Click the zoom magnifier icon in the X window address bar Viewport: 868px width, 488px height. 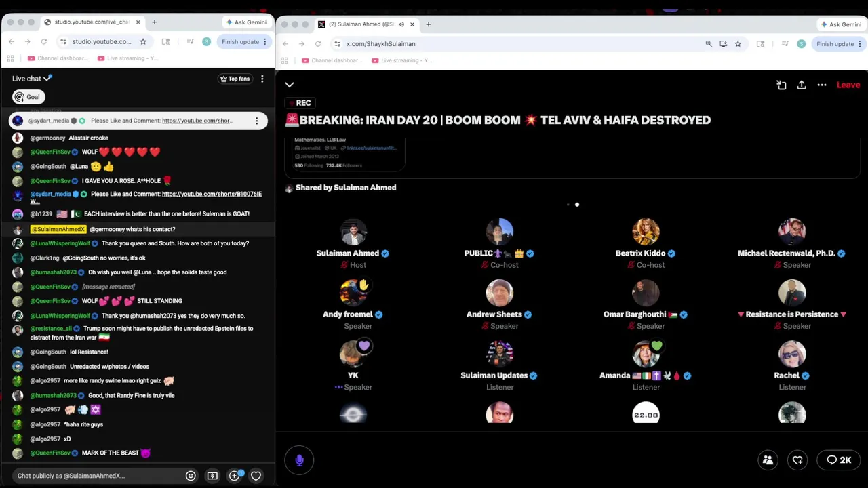[709, 43]
